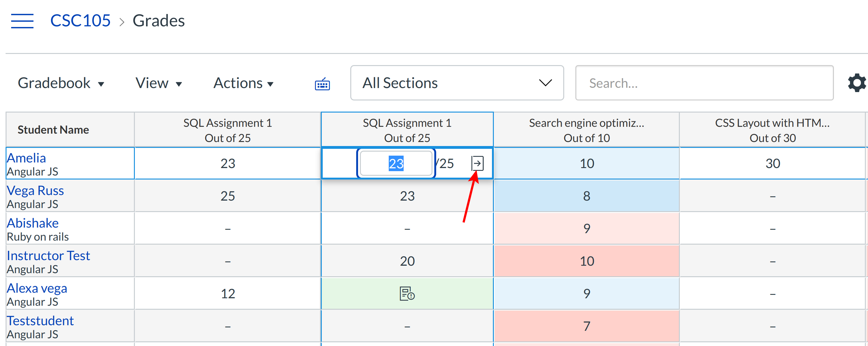Screen dimensions: 868x346
Task: Select the Teststudent name link
Action: pos(40,321)
